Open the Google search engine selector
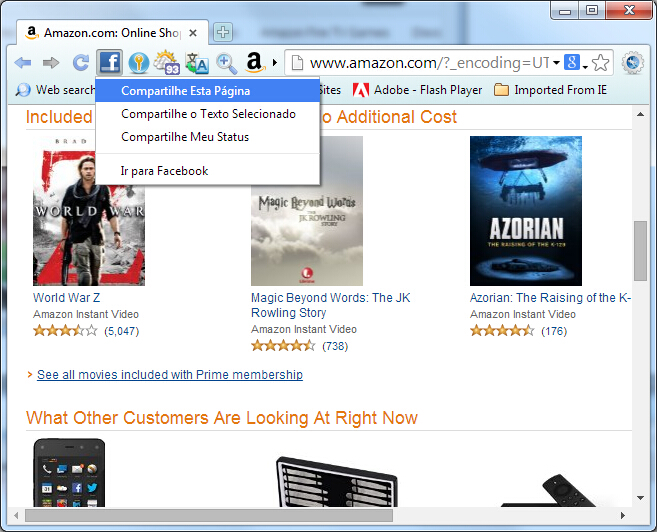This screenshot has height=532, width=657. 576,63
